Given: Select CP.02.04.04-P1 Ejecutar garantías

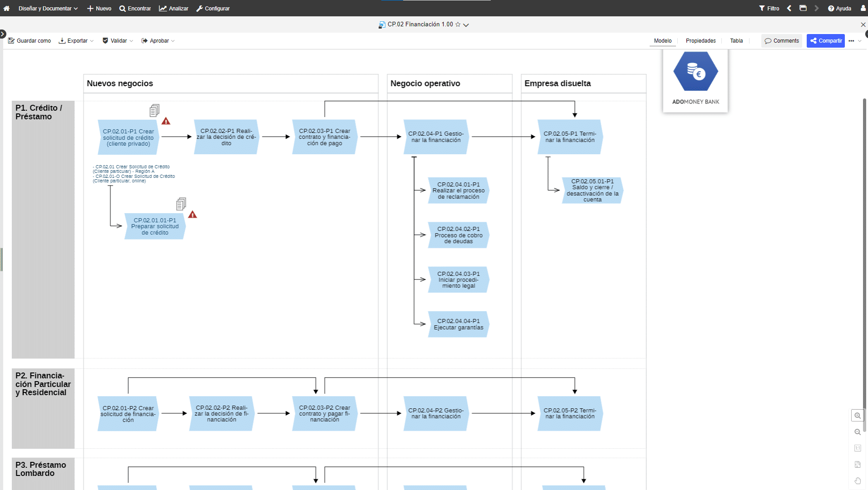Looking at the screenshot, I should [459, 324].
